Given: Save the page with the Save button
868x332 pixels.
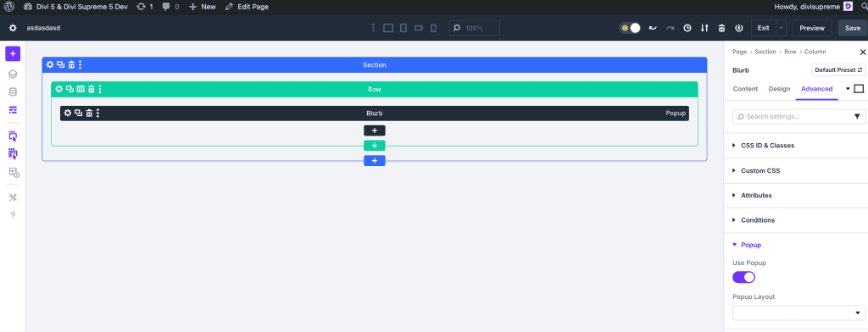Looking at the screenshot, I should (x=853, y=28).
